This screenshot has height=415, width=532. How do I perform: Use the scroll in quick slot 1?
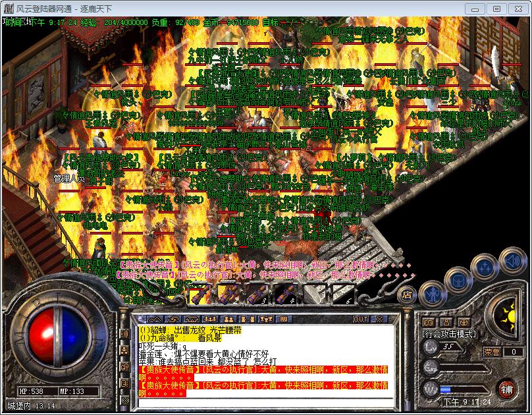point(201,294)
